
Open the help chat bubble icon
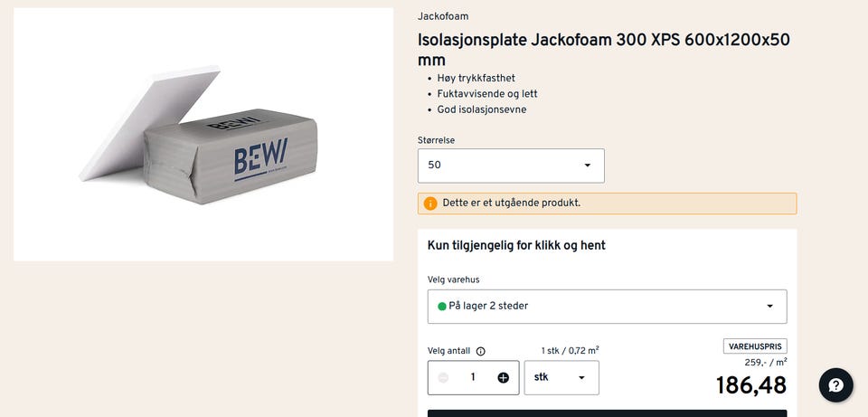click(835, 384)
